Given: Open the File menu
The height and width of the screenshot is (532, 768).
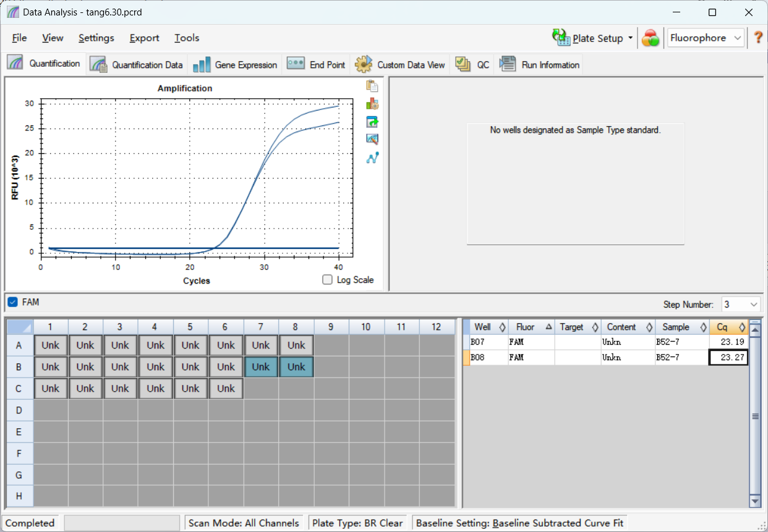Looking at the screenshot, I should pos(19,38).
